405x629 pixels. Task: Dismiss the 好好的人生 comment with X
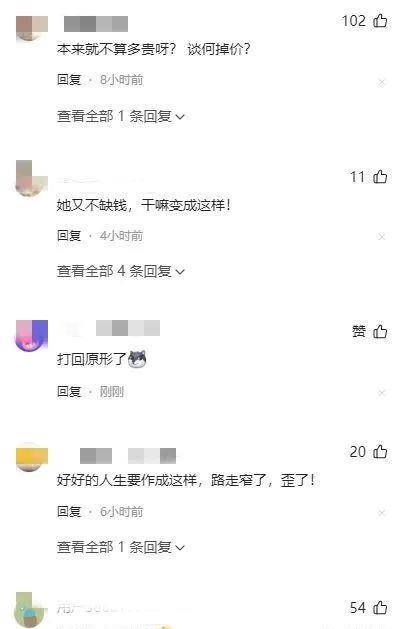(382, 512)
